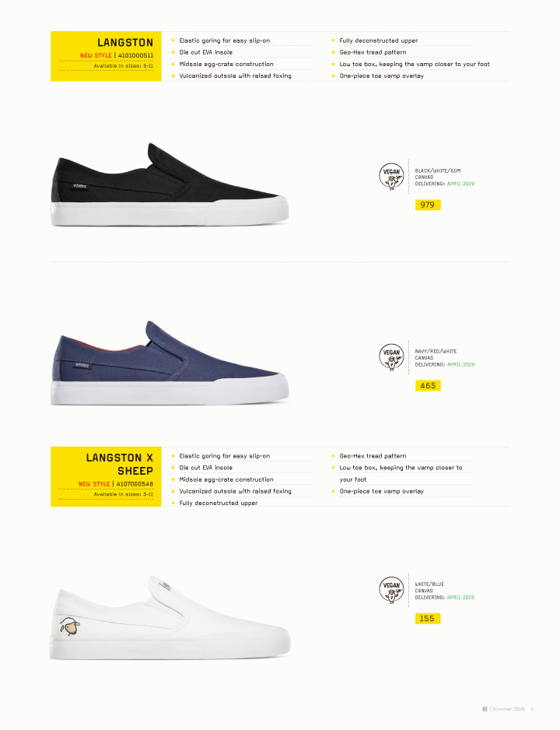
Task: Click the sheep logo on the white shoe heel
Action: coord(69,626)
